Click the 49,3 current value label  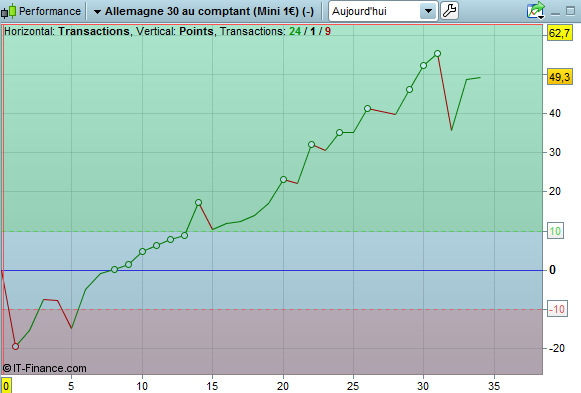[x=560, y=77]
